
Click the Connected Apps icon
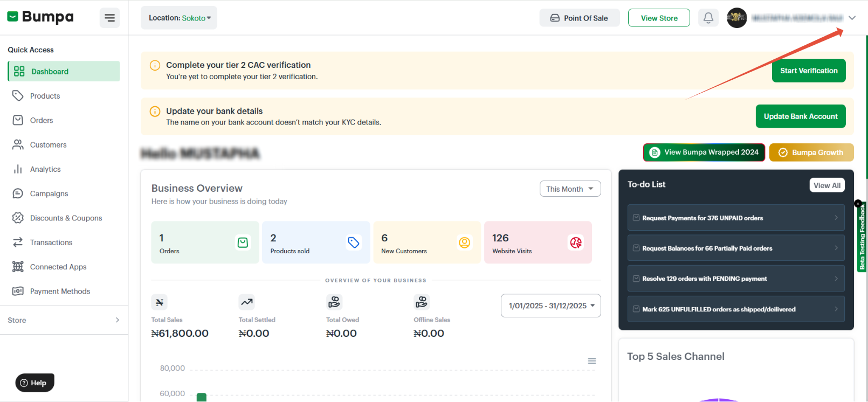(x=18, y=267)
